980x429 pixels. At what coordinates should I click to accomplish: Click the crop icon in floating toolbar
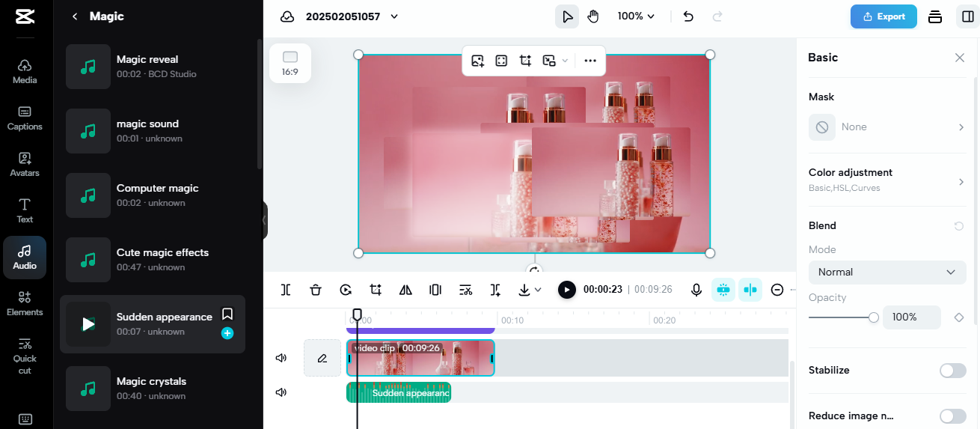coord(526,61)
